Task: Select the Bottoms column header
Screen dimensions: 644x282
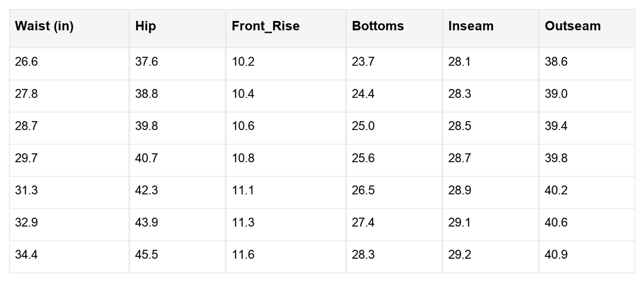Action: (377, 26)
